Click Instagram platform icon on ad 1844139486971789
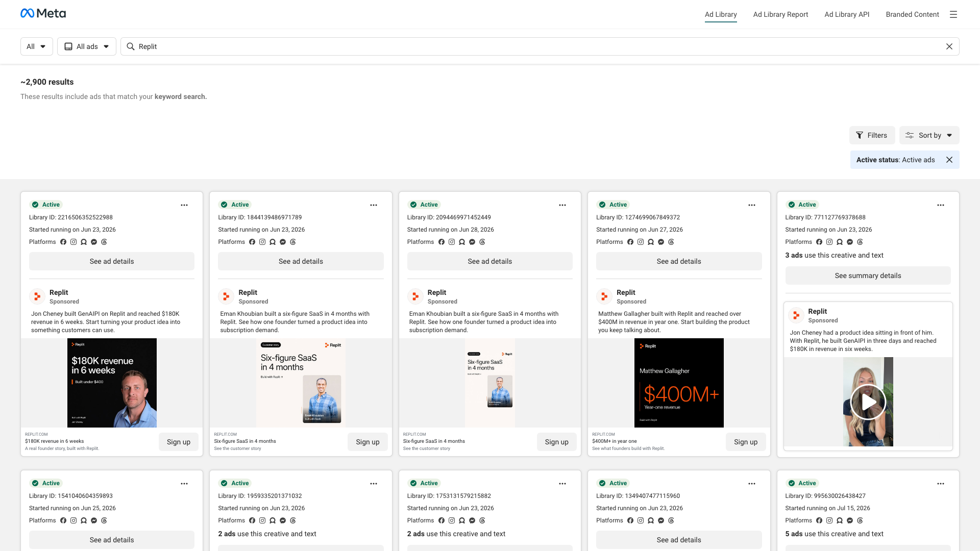Viewport: 980px width, 551px height. pyautogui.click(x=262, y=242)
